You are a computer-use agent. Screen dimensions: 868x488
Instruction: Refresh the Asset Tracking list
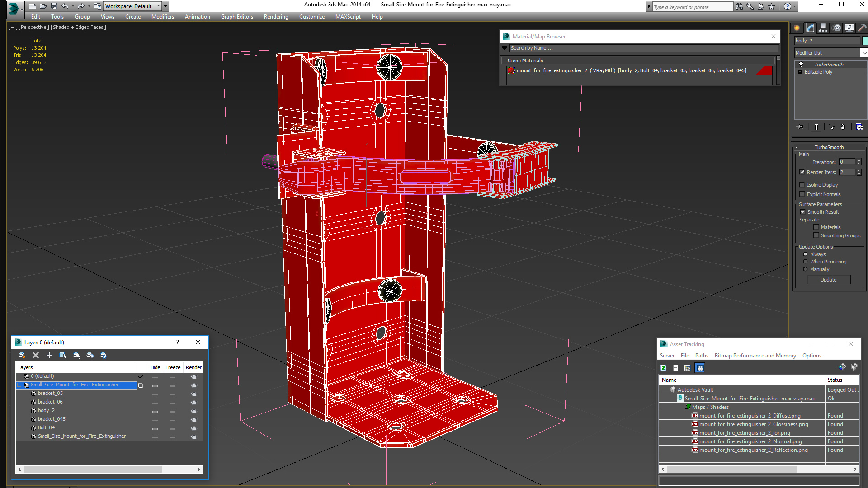[x=663, y=368]
